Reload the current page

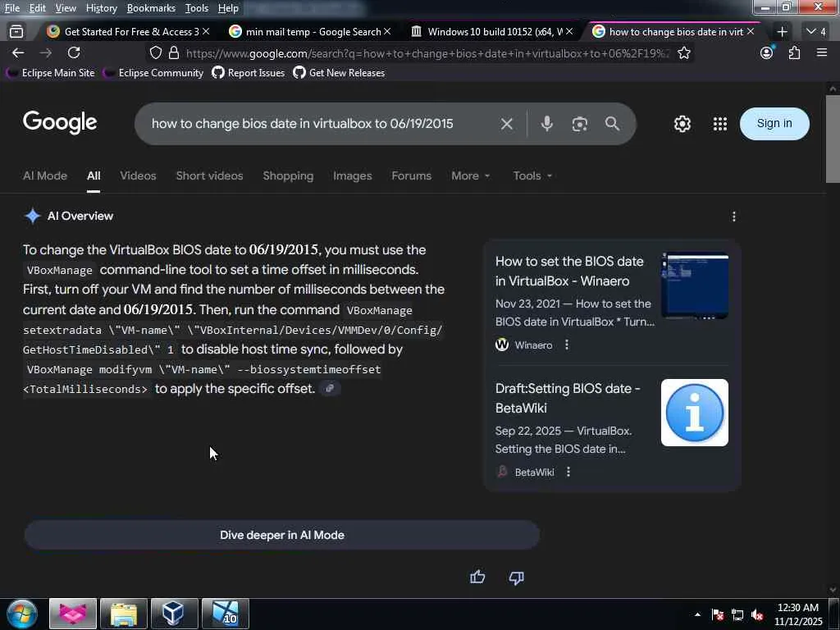coord(74,52)
